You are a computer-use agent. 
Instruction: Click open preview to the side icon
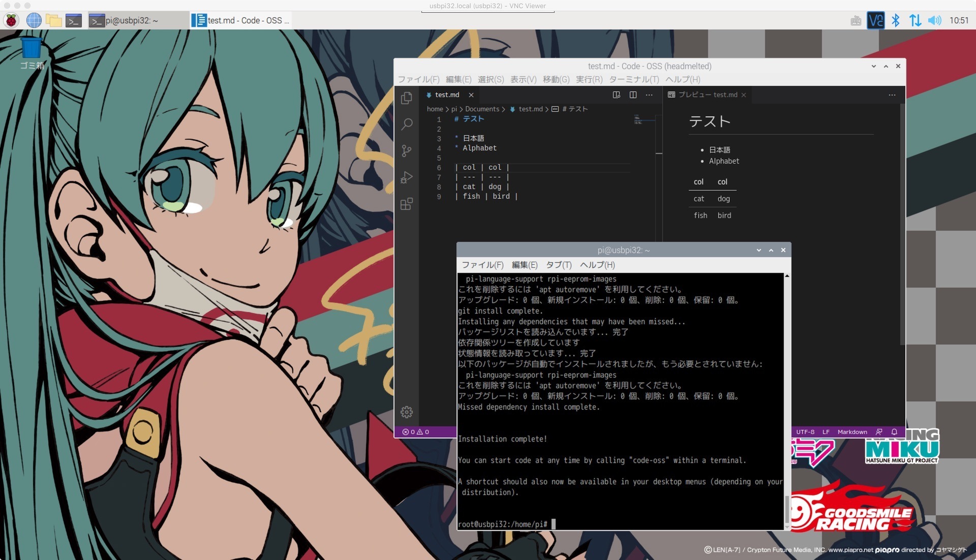617,95
